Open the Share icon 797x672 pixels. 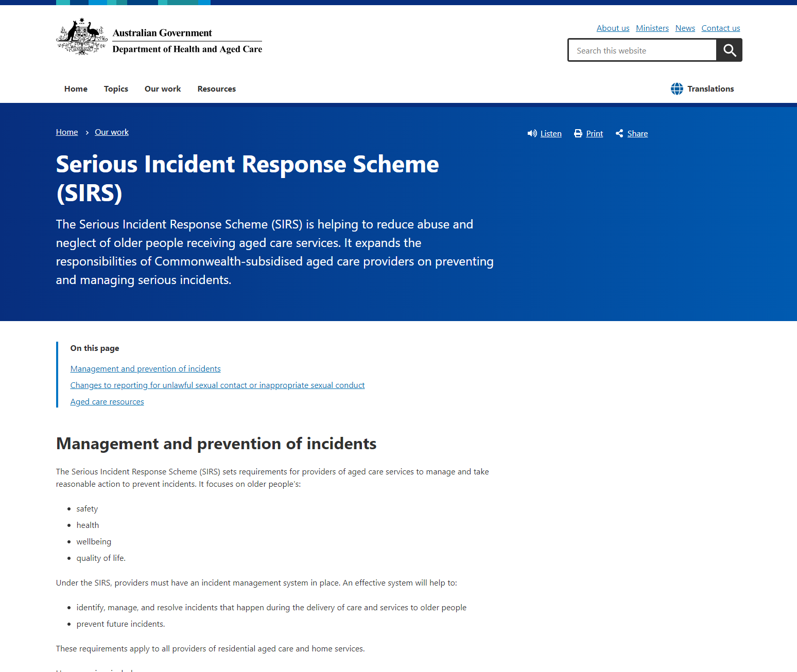[619, 133]
